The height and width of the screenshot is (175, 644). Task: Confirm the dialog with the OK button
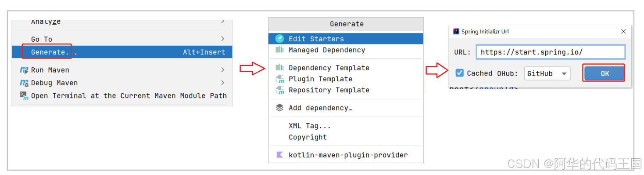click(x=605, y=73)
